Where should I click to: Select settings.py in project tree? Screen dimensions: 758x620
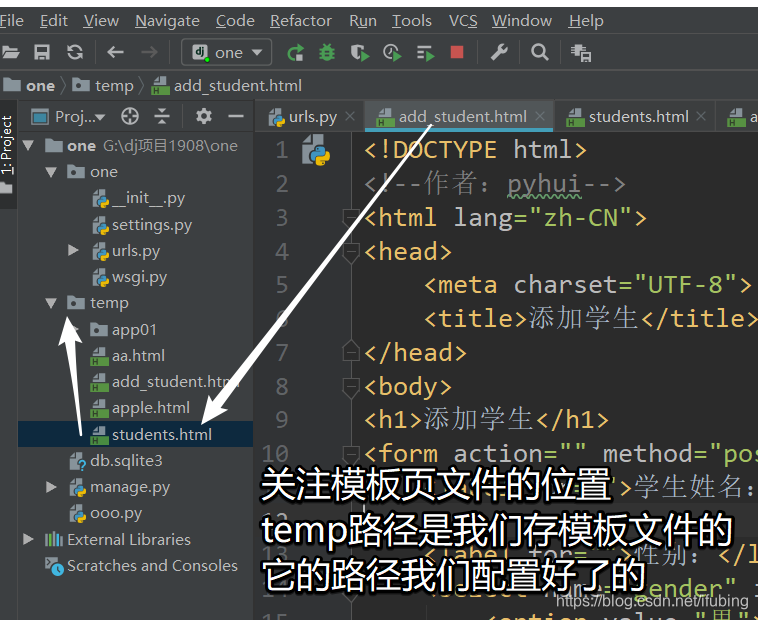[x=142, y=225]
